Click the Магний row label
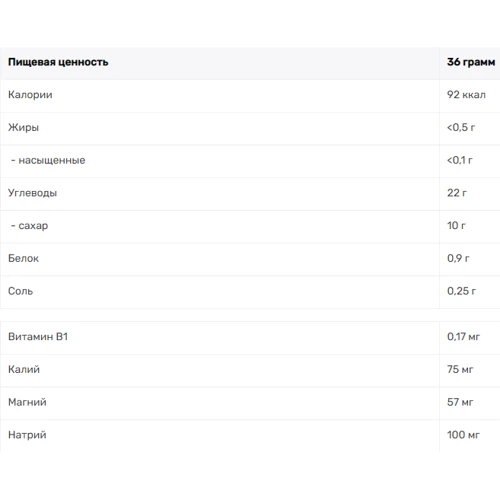Image resolution: width=500 pixels, height=500 pixels. (27, 402)
